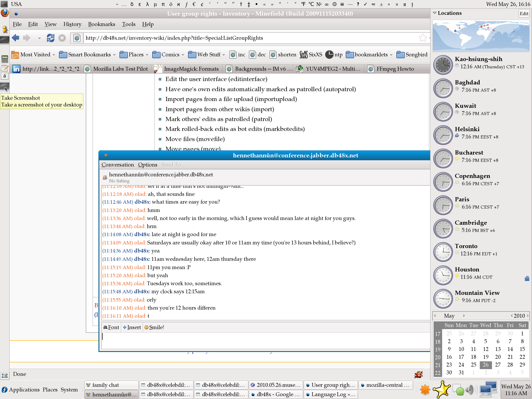Open the Bookmarks menu
Viewport: 532px width, 399px height.
point(102,24)
